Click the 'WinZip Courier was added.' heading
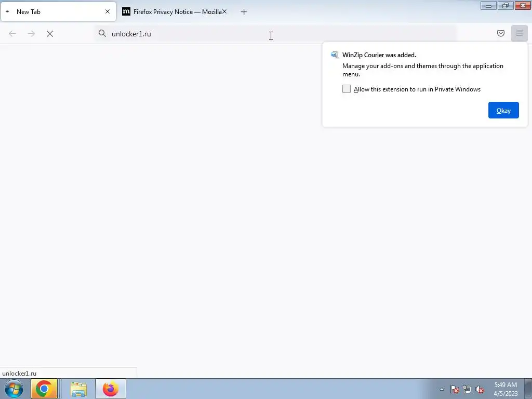The height and width of the screenshot is (399, 532). click(x=379, y=55)
